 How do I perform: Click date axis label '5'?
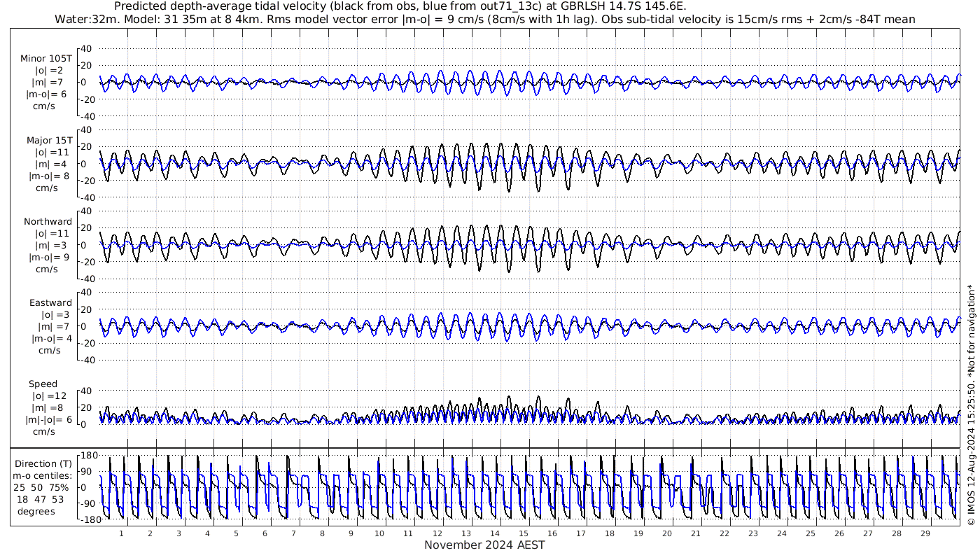pos(236,533)
